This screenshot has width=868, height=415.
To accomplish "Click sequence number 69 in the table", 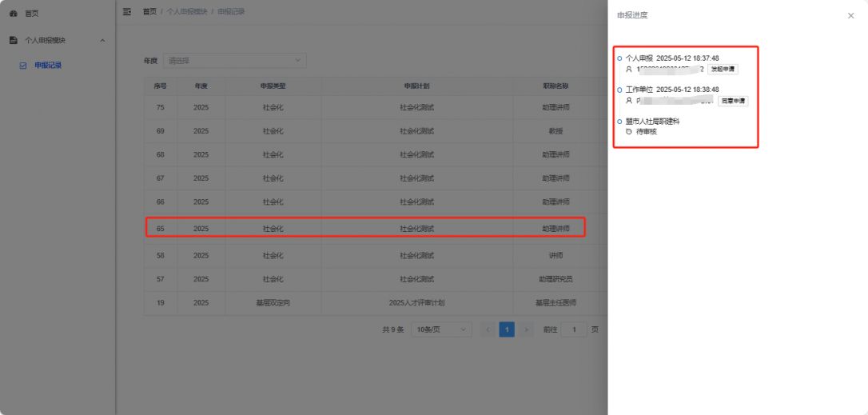I will coord(161,131).
